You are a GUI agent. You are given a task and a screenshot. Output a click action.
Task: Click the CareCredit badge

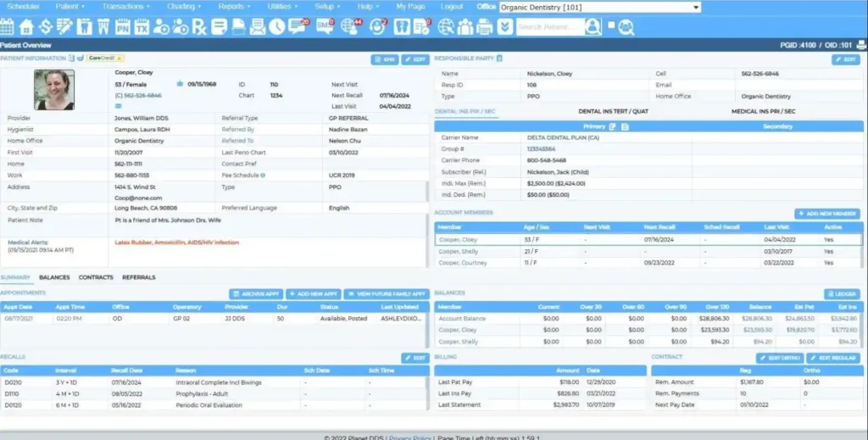[105, 58]
